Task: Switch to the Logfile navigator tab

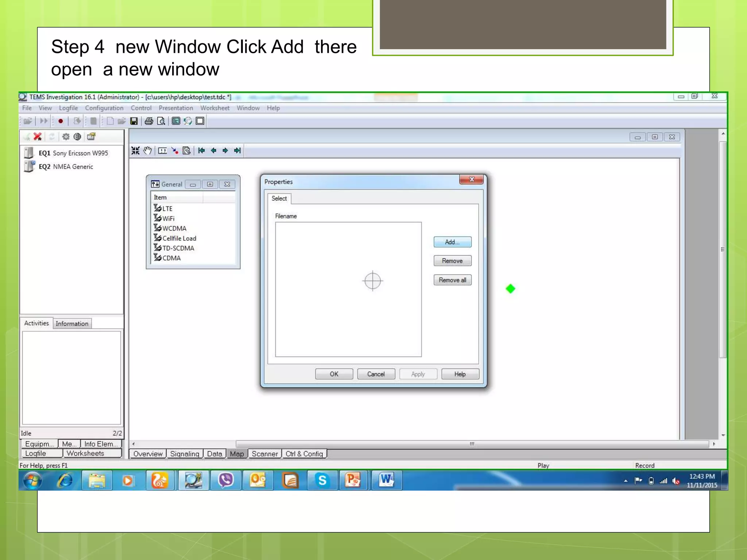Action: [41, 453]
